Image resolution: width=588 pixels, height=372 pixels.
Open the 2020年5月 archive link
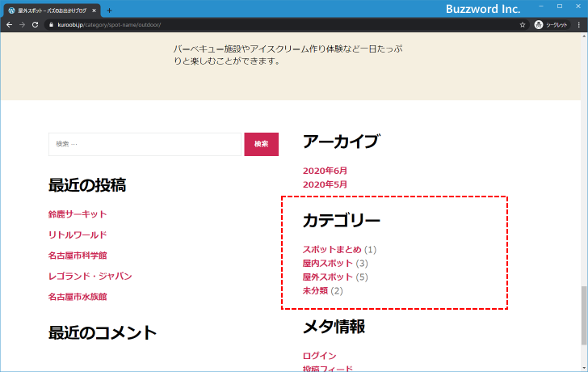(x=325, y=184)
